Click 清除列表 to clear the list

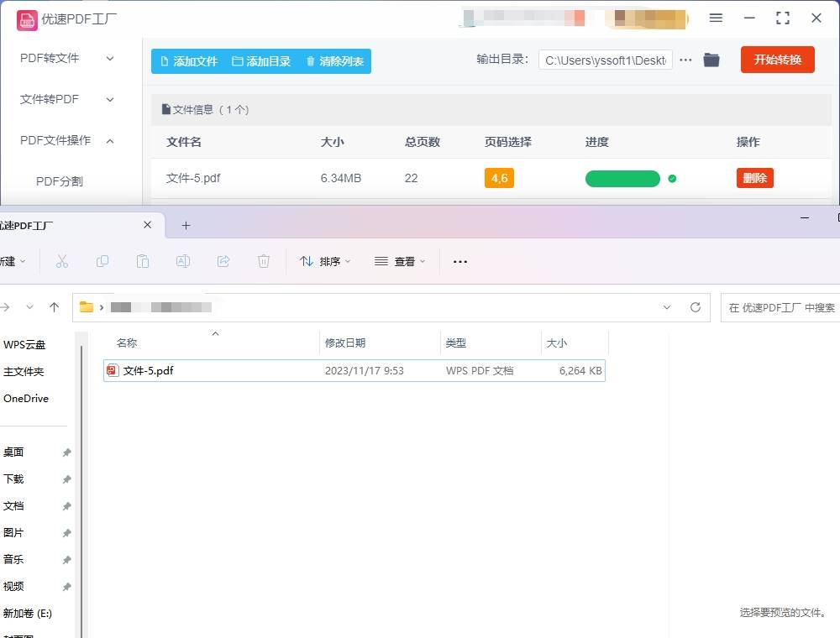[x=335, y=61]
